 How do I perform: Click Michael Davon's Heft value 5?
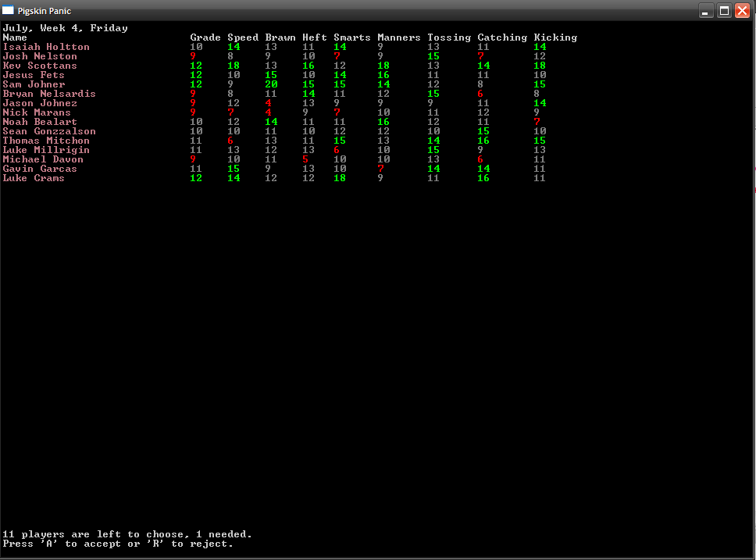click(x=305, y=159)
